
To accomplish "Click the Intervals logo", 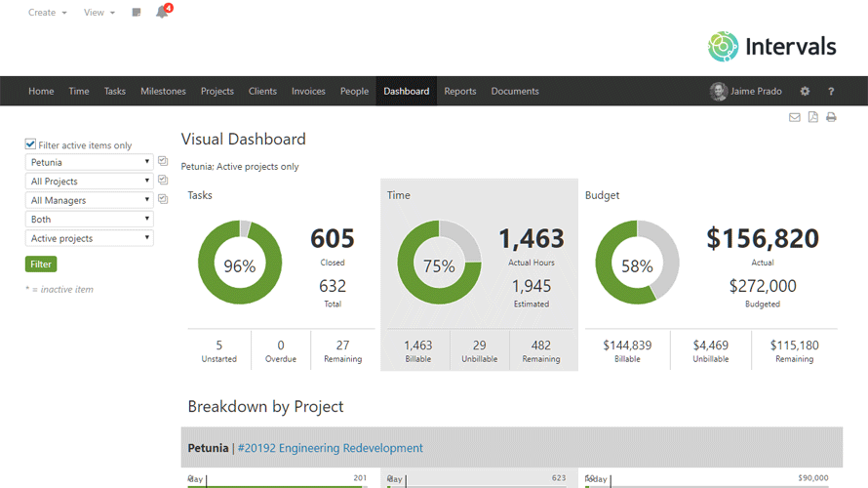I will coord(771,47).
